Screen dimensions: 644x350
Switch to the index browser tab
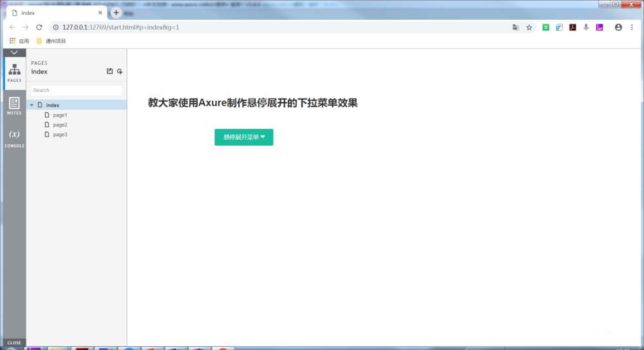click(x=55, y=13)
